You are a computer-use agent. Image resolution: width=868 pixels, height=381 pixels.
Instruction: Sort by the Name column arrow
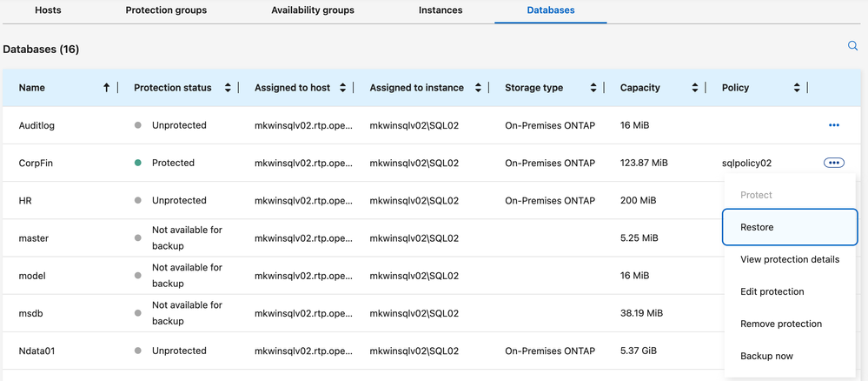coord(107,88)
